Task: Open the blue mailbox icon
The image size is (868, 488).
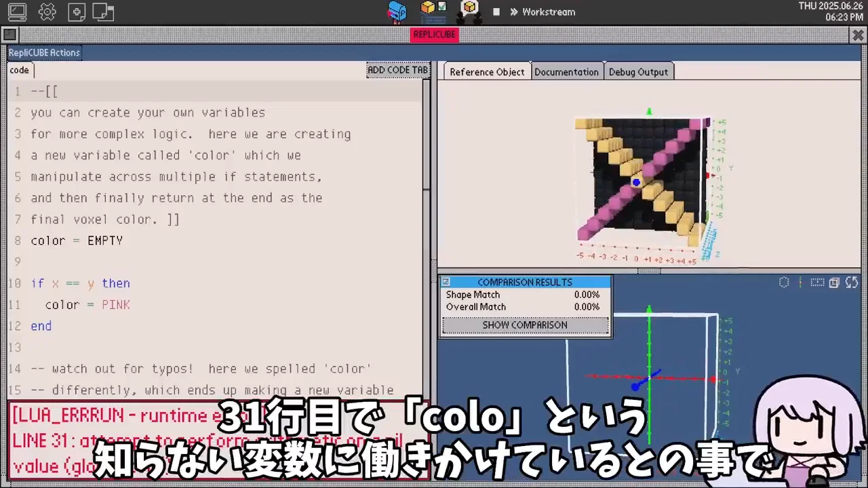Action: (x=397, y=11)
